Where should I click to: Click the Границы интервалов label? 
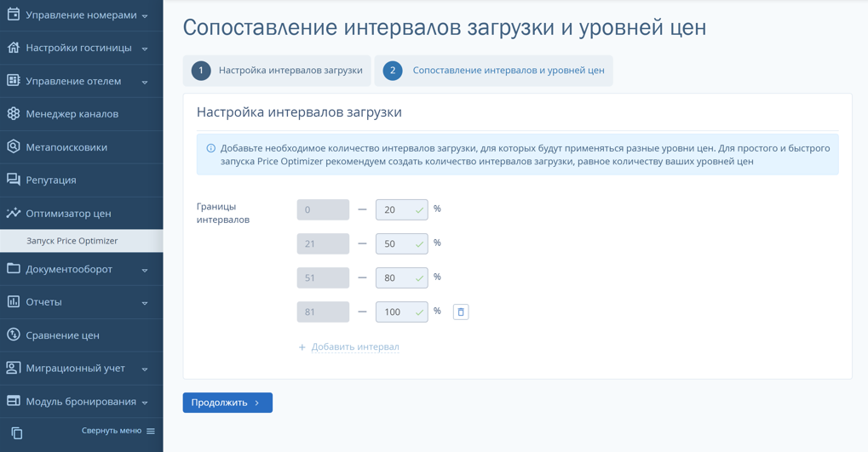tap(223, 213)
